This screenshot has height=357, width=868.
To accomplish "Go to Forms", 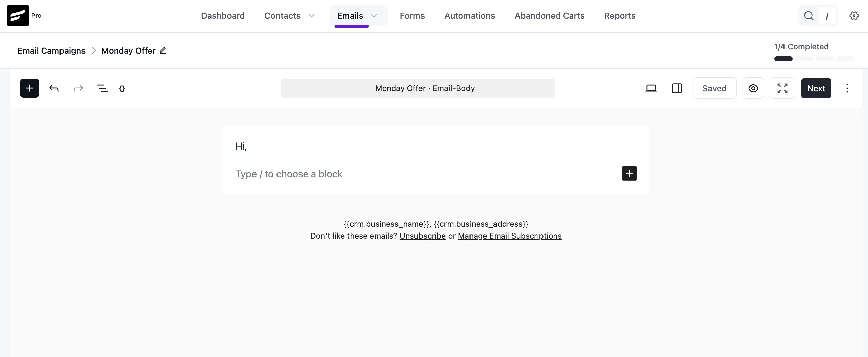I will (412, 16).
